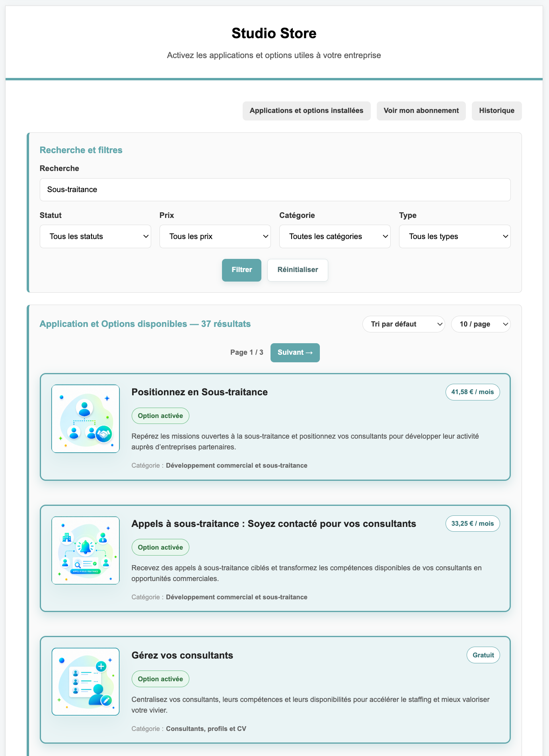Open the Historique view
The height and width of the screenshot is (756, 549).
[x=497, y=111]
